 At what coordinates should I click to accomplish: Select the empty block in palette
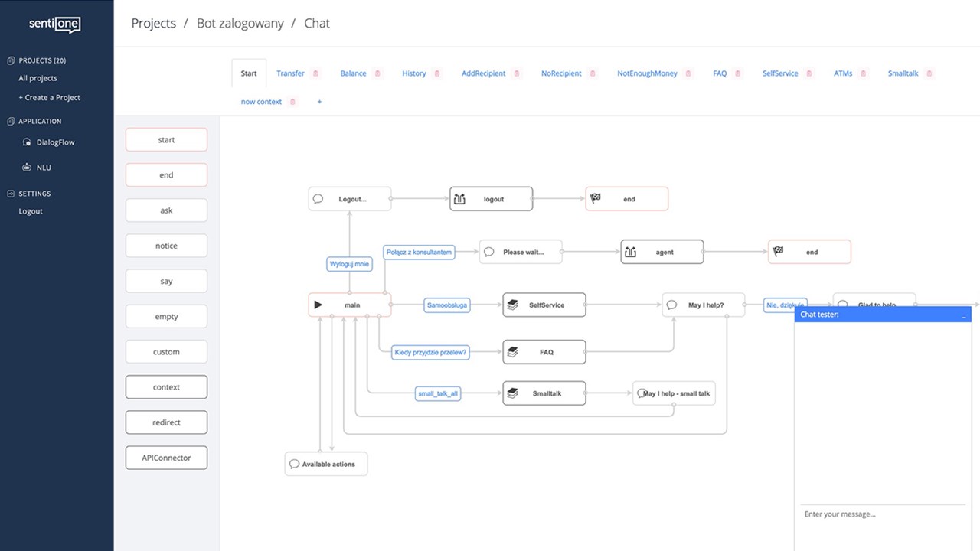[x=166, y=317]
